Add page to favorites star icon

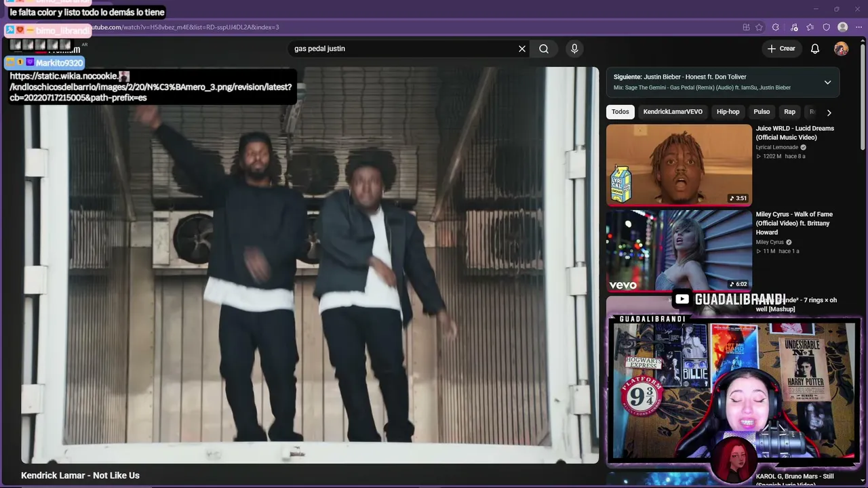click(759, 27)
